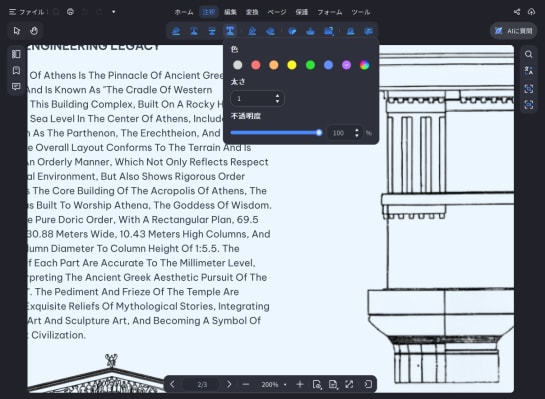
Task: Open the quick access dropdown arrow
Action: click(x=114, y=12)
